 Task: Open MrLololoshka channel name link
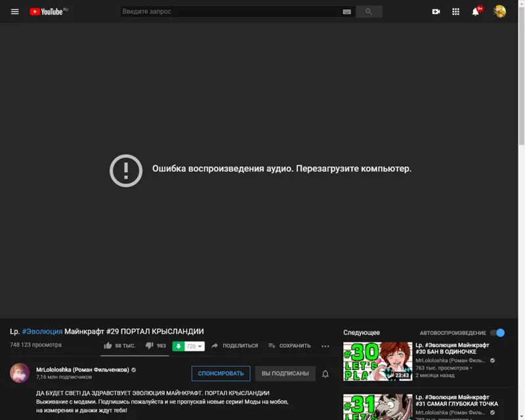[83, 369]
